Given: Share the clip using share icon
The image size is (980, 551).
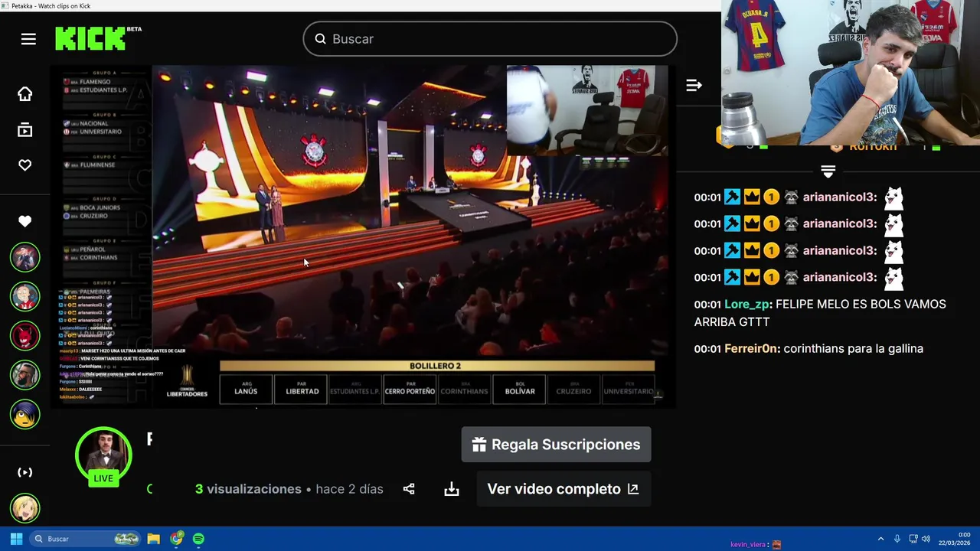Looking at the screenshot, I should click(x=409, y=489).
